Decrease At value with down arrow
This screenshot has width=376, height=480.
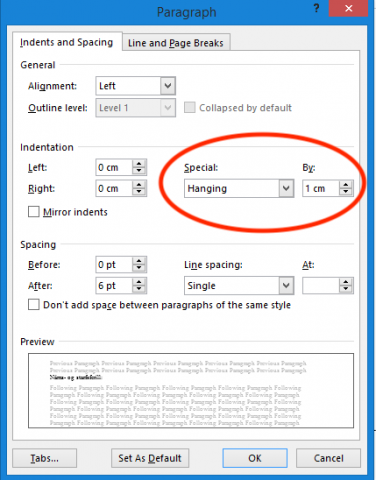[x=346, y=290]
